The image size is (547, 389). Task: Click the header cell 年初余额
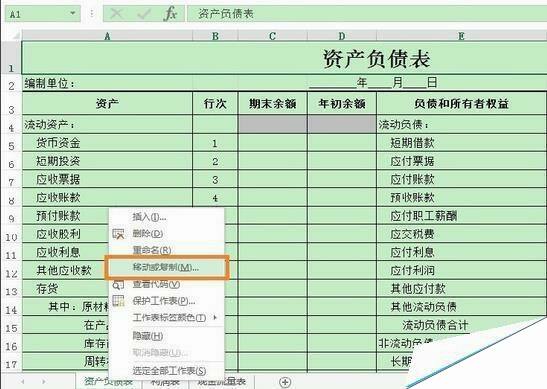342,103
